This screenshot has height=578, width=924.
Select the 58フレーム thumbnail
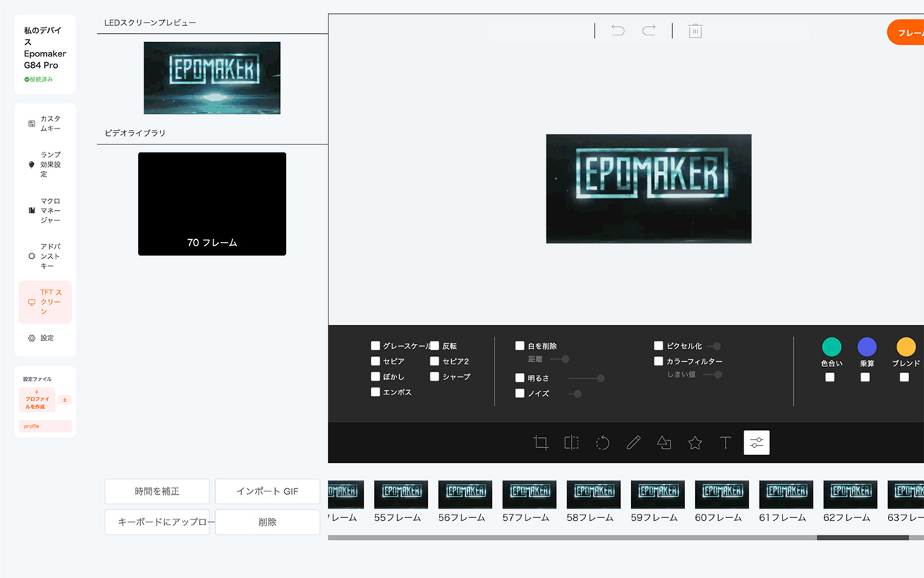tap(593, 495)
